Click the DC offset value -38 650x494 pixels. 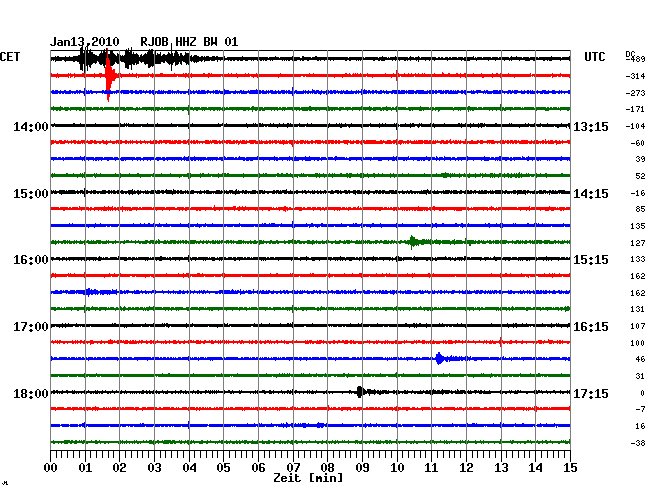pos(638,443)
